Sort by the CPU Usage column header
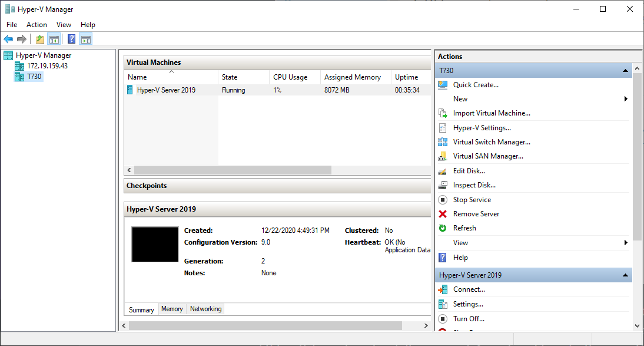Image resolution: width=644 pixels, height=346 pixels. (294, 77)
